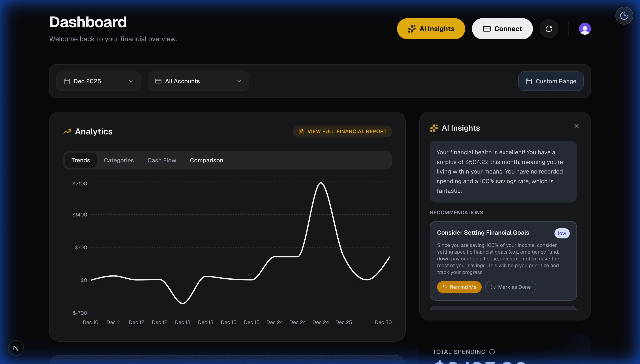
Task: Click the info icon next to Total Spending
Action: point(492,352)
